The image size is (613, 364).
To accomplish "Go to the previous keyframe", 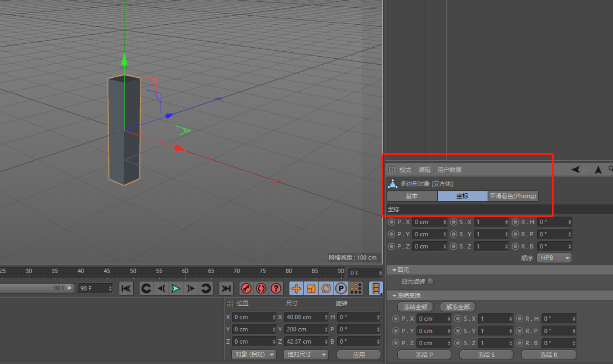I will [x=146, y=288].
